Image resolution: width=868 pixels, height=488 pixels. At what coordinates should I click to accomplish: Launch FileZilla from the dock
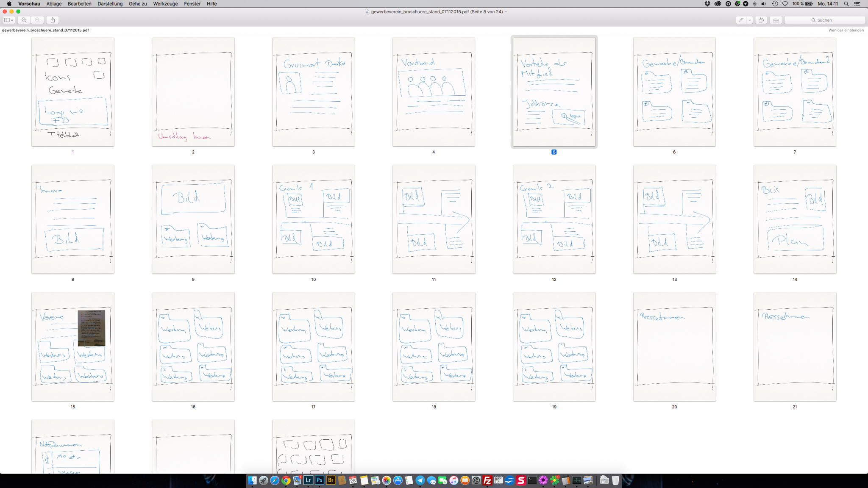(x=487, y=480)
